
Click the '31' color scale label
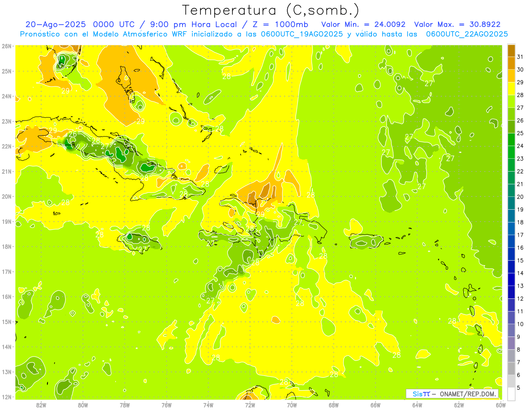pyautogui.click(x=520, y=57)
